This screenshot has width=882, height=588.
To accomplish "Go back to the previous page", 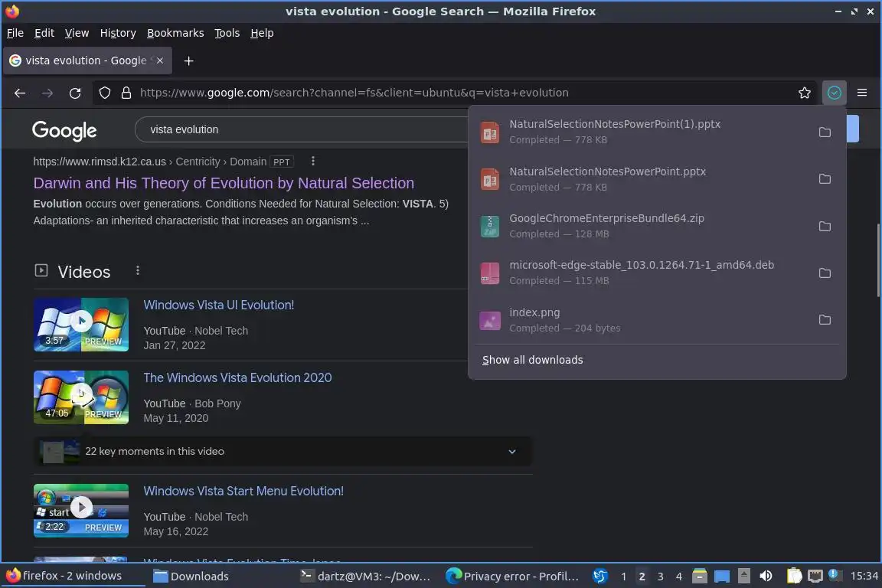I will [x=20, y=93].
